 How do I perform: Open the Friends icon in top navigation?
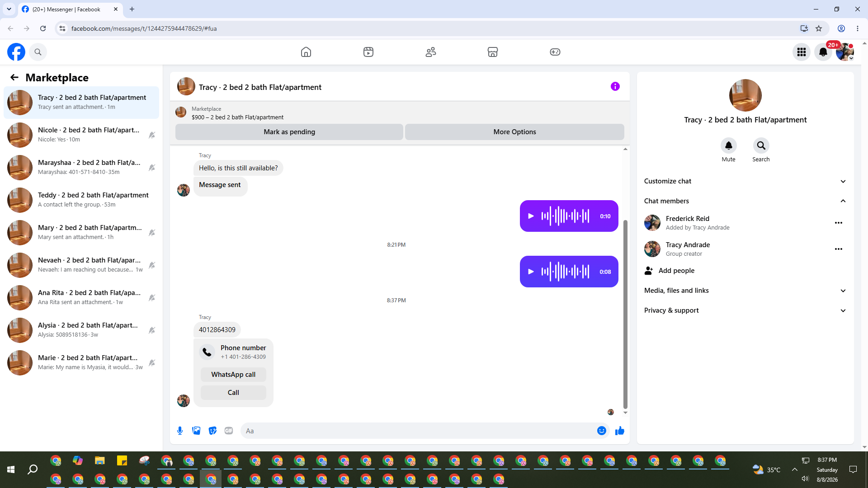pyautogui.click(x=431, y=52)
